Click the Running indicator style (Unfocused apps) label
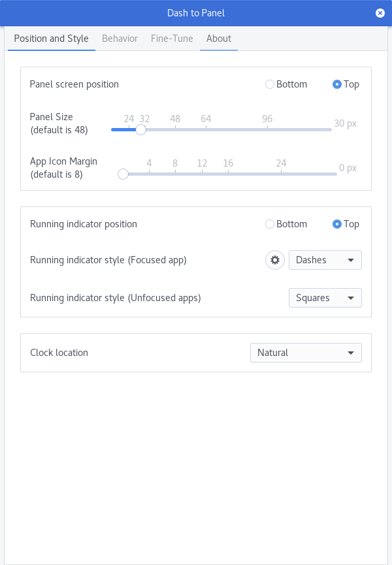 coord(115,298)
